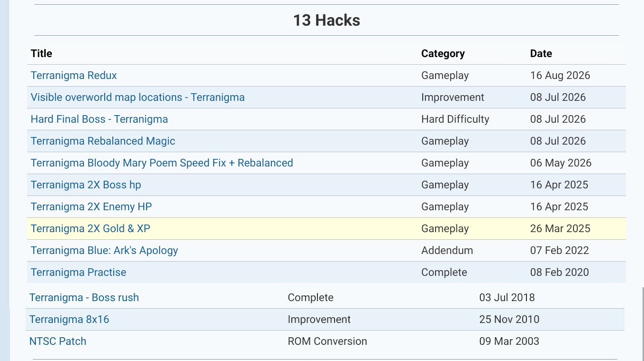Select the Improvement category of Visible overworld map locations
Viewport: 644px width, 361px height.
[x=453, y=97]
